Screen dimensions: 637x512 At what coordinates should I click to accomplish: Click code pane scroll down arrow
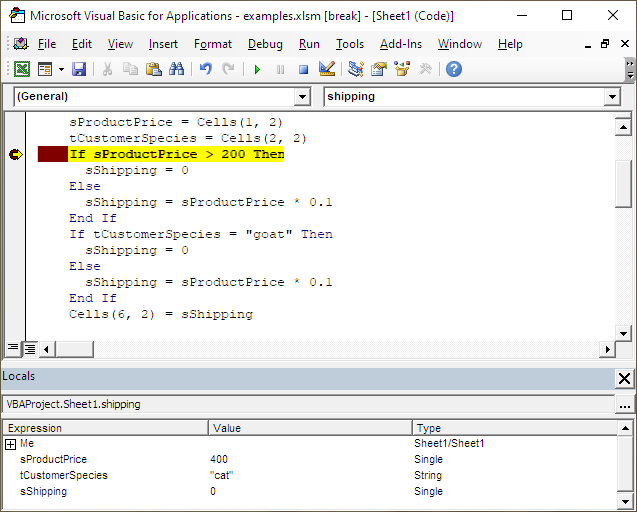(x=623, y=334)
